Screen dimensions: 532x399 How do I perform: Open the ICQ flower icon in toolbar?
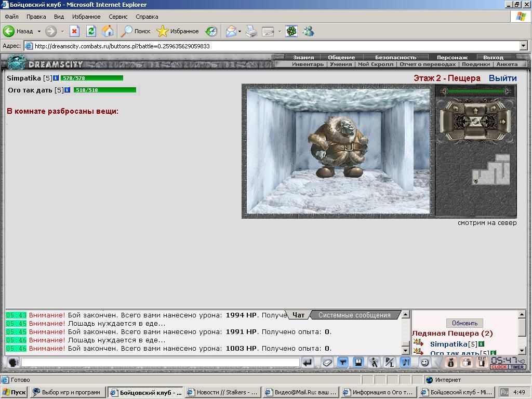[x=291, y=31]
